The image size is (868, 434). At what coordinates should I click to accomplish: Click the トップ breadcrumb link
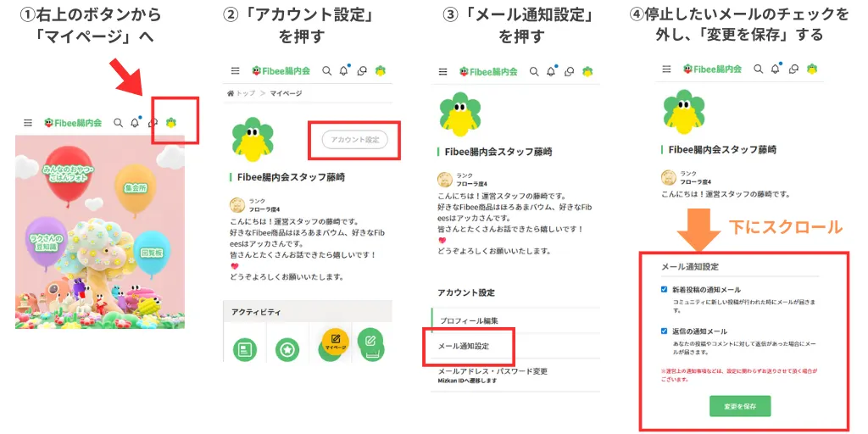246,93
